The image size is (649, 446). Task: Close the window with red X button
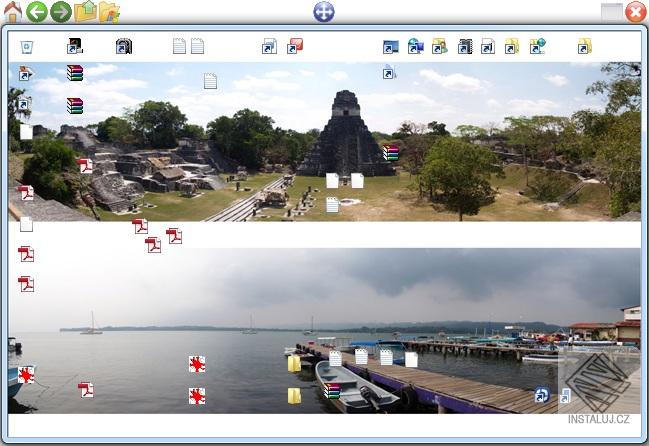[635, 12]
